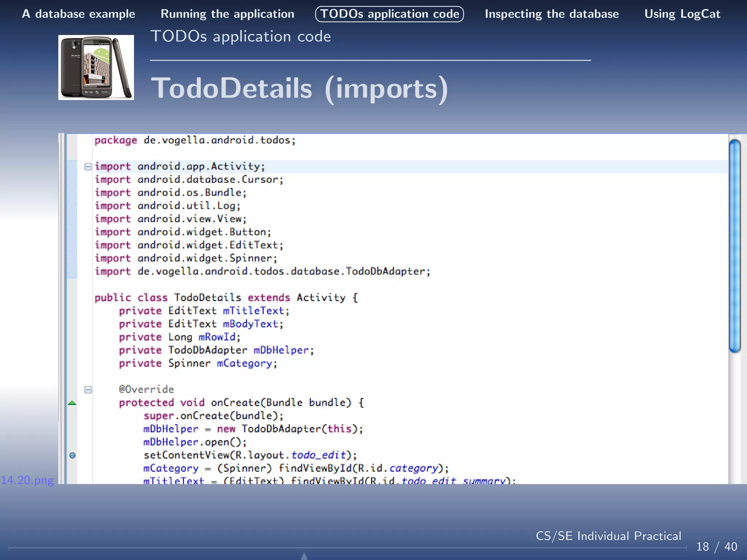Viewport: 747px width, 560px height.
Task: Click 'mDbHelper = new TodoDbAdapter(this);' line
Action: point(253,429)
